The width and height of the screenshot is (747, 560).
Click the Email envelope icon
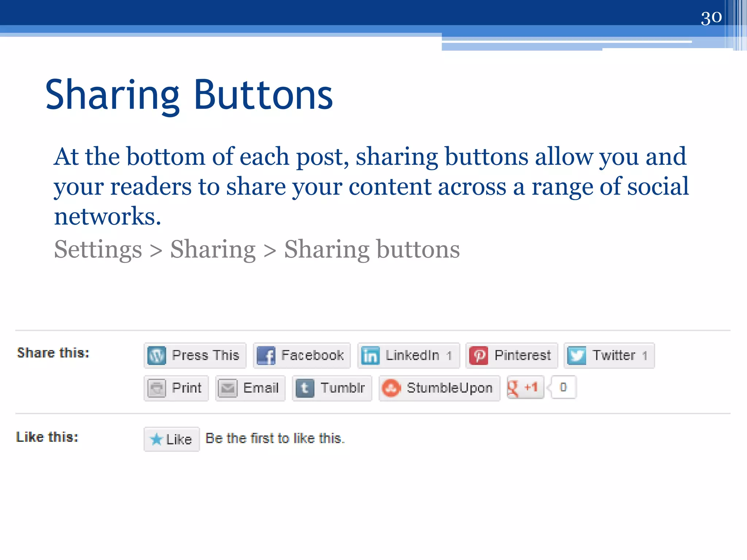[x=228, y=388]
